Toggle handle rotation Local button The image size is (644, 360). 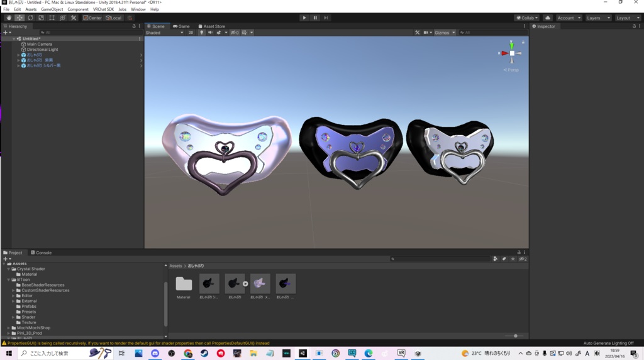[x=114, y=18]
